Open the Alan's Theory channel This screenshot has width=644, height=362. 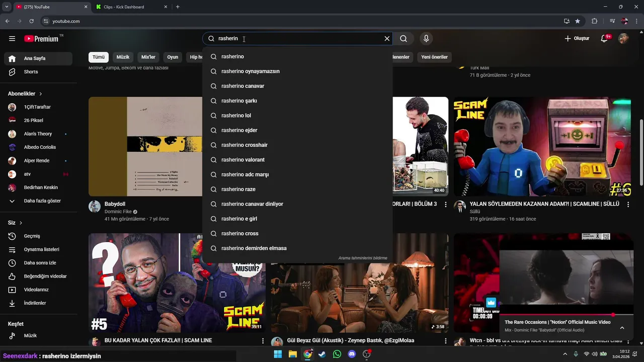(38, 134)
